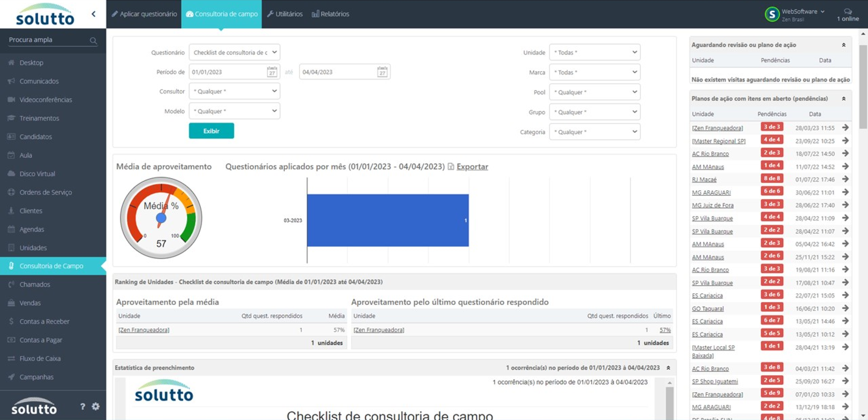Viewport: 868px width, 420px height.
Task: Expand the Questionário dropdown
Action: [234, 52]
